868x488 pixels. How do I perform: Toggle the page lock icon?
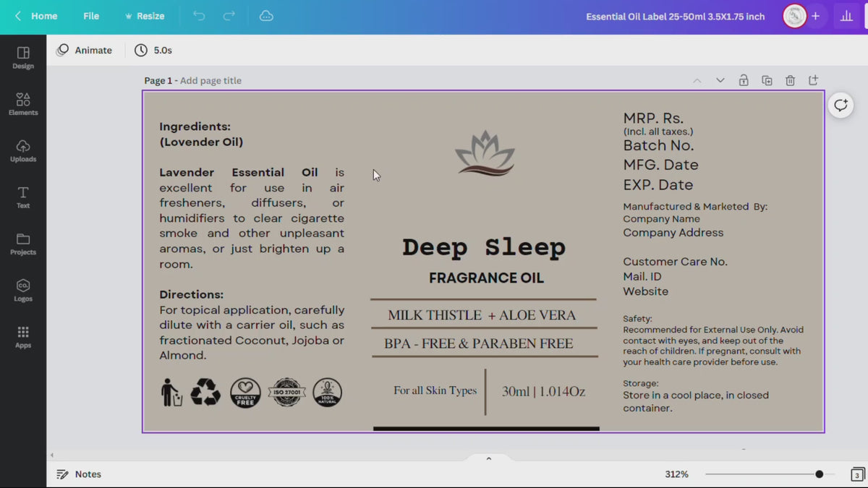(744, 80)
